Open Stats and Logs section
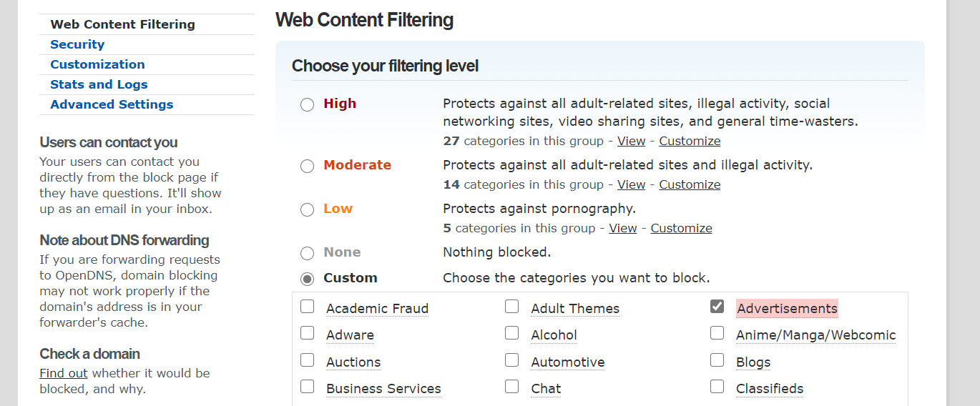980x406 pixels. [x=99, y=84]
